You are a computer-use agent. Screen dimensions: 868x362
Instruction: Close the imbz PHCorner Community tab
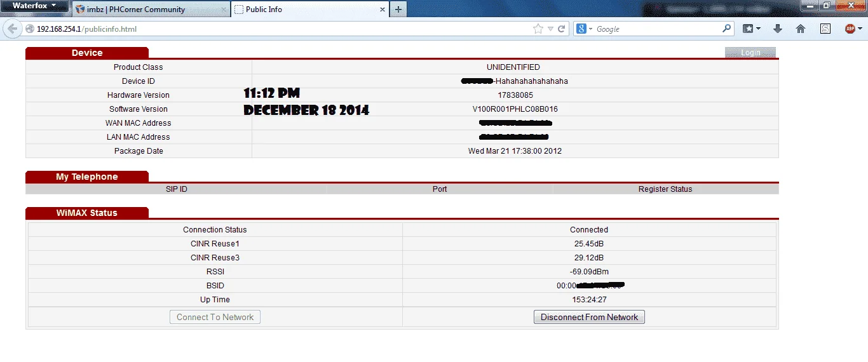pyautogui.click(x=224, y=10)
